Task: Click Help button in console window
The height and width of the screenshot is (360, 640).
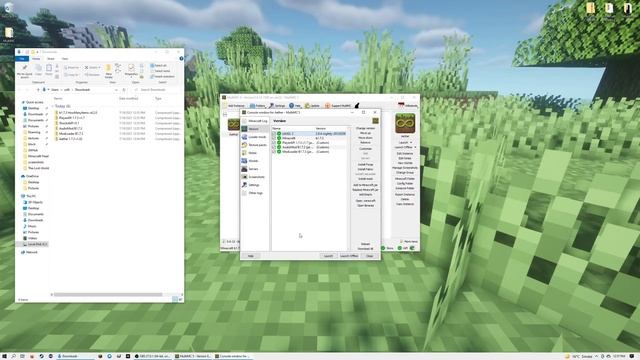Action: pyautogui.click(x=251, y=256)
